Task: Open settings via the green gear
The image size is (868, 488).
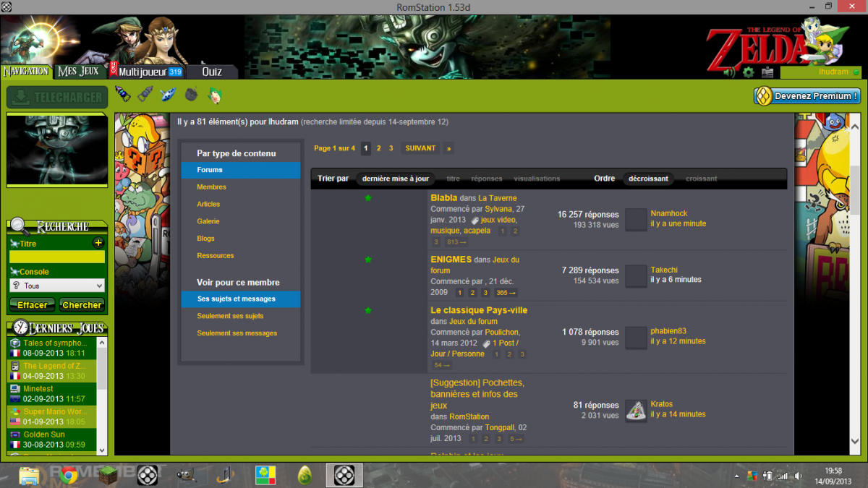Action: [748, 72]
